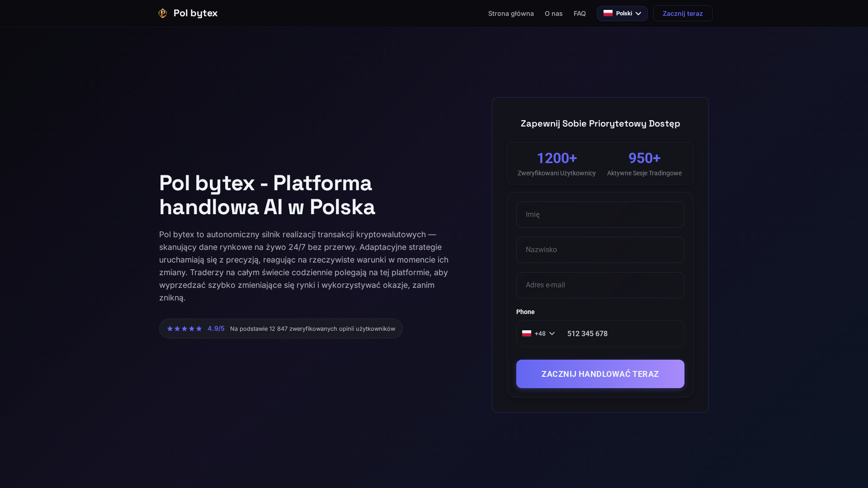The width and height of the screenshot is (868, 488).
Task: Click the 4.9/5 rating link
Action: (x=216, y=328)
